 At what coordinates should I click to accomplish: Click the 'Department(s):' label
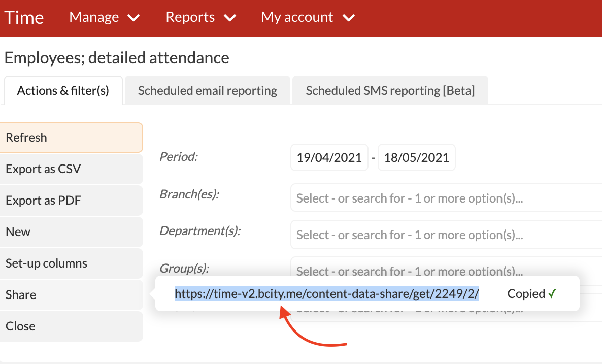click(x=200, y=231)
